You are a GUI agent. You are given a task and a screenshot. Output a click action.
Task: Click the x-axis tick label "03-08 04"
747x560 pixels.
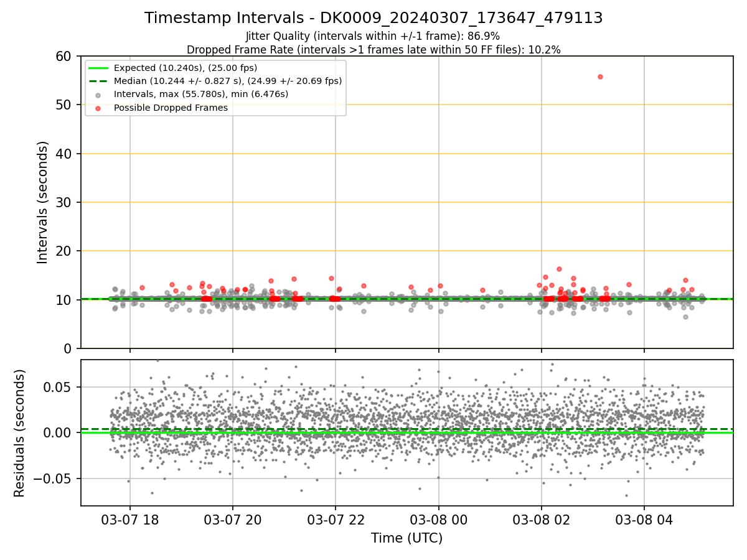(x=644, y=519)
